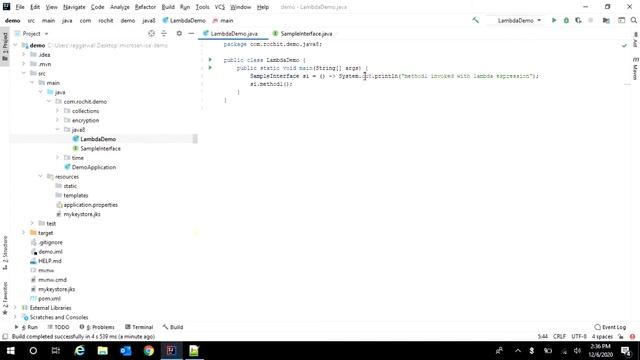Open the Problems tool window
This screenshot has height=360, width=640.
pyautogui.click(x=97, y=327)
